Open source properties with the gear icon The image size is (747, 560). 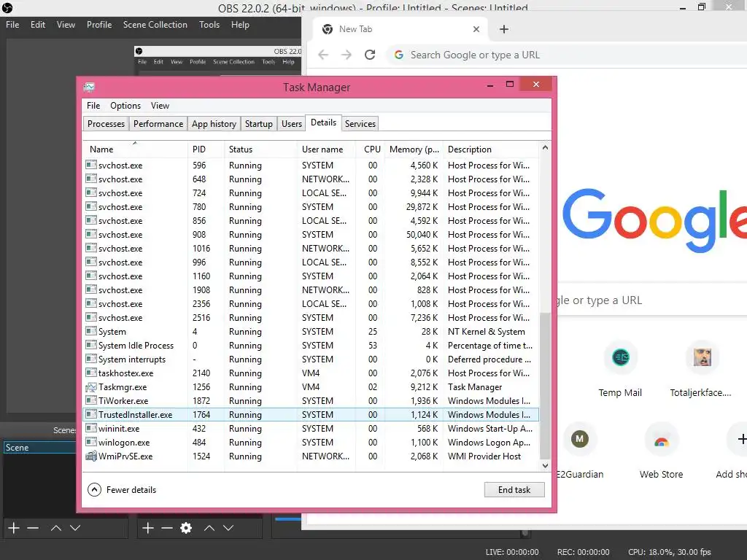(186, 528)
